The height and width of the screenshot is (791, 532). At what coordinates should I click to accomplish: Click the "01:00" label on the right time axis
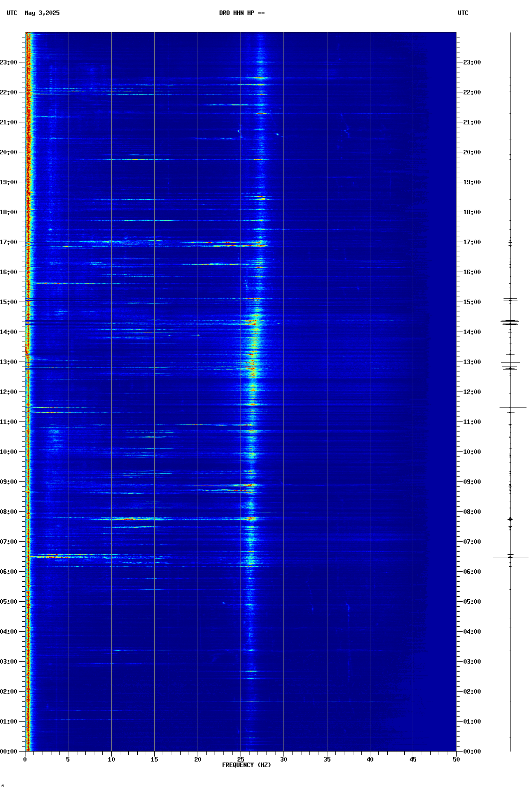[x=472, y=722]
